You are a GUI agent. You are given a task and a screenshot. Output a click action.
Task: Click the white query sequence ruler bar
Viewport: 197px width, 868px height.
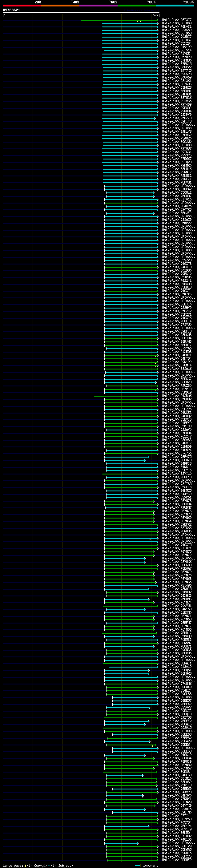coord(81,13)
